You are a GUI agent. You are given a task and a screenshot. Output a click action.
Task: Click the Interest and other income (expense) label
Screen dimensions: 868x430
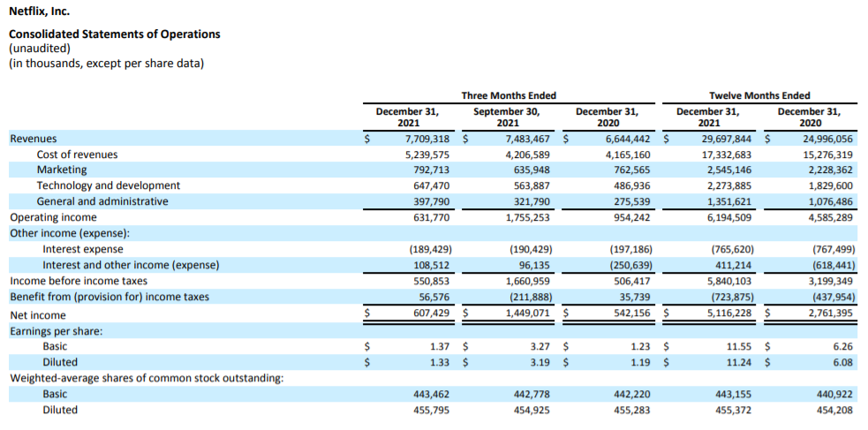click(132, 265)
